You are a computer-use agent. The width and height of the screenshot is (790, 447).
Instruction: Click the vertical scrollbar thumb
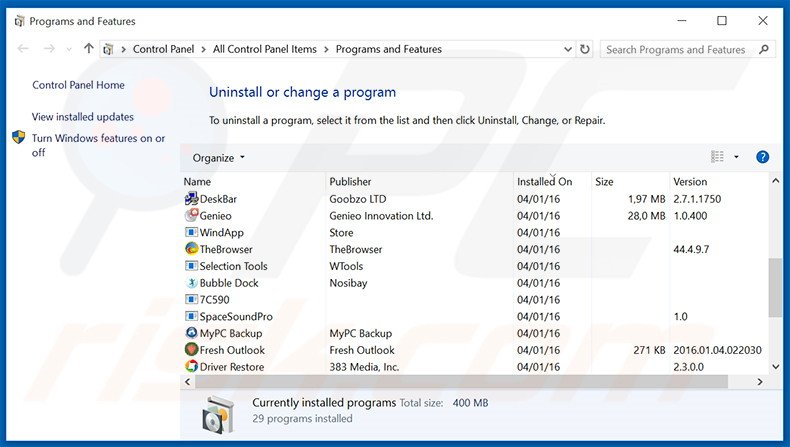775,288
